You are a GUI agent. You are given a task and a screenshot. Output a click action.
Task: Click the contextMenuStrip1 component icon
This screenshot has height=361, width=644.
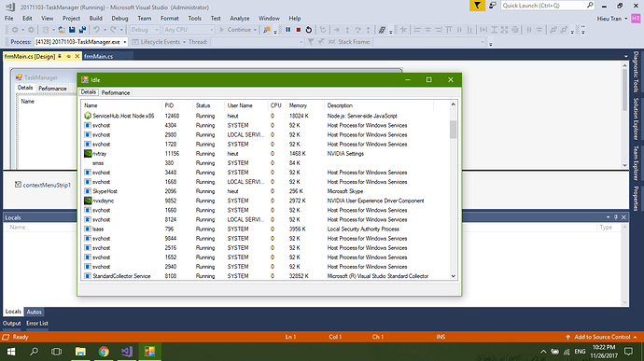click(x=18, y=185)
